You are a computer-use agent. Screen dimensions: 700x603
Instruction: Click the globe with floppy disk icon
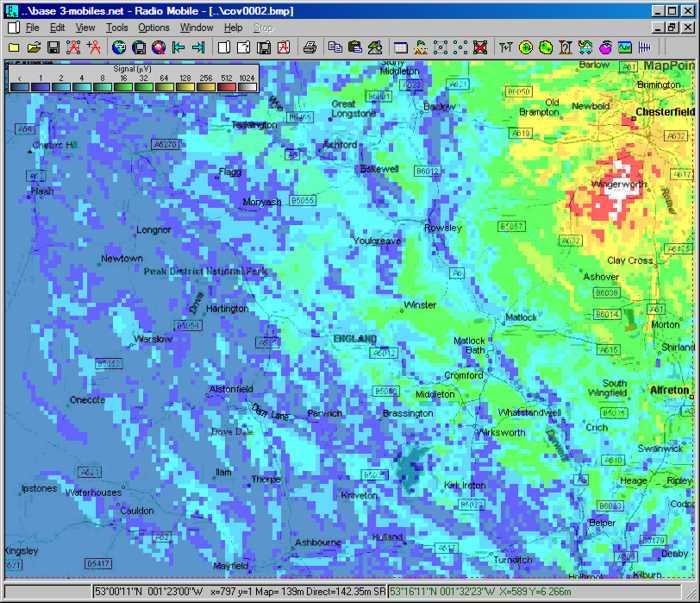tap(139, 47)
